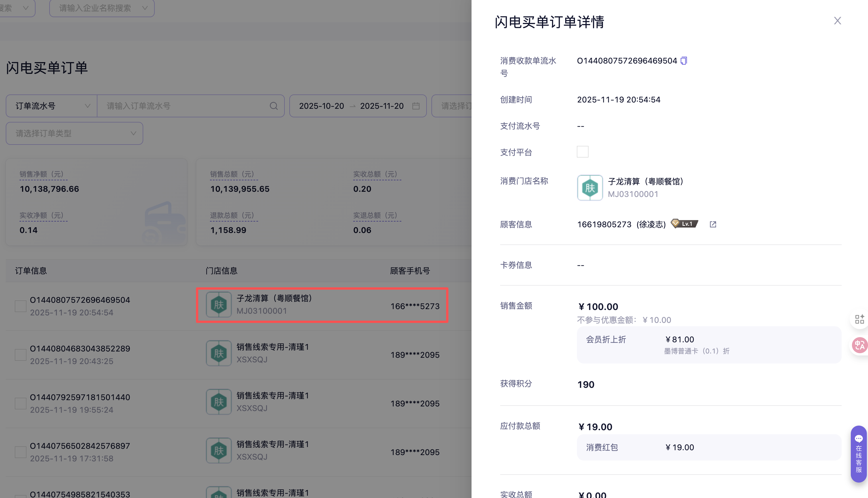The width and height of the screenshot is (868, 498).
Task: Expand the 订单流水号 search type dropdown
Action: 52,106
